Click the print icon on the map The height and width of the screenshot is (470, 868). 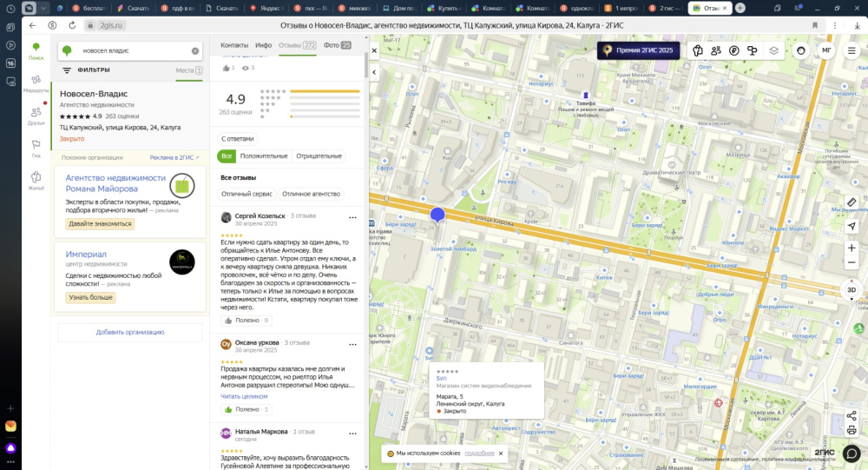click(852, 431)
